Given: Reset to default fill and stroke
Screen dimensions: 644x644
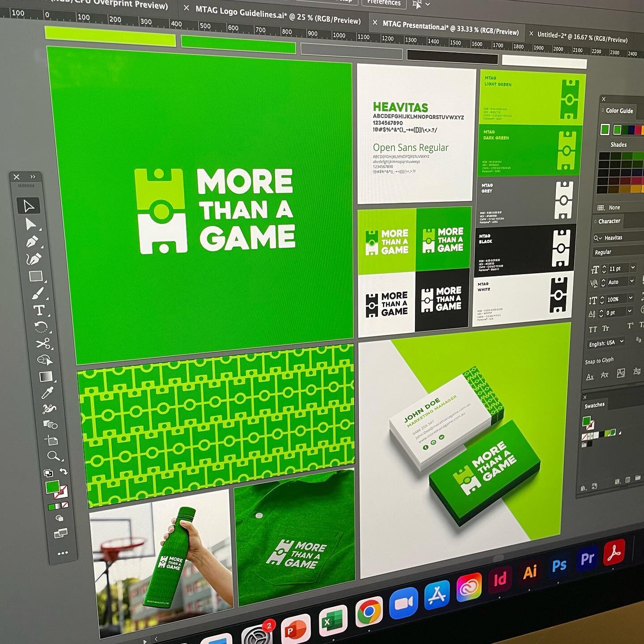Looking at the screenshot, I should click(x=48, y=473).
